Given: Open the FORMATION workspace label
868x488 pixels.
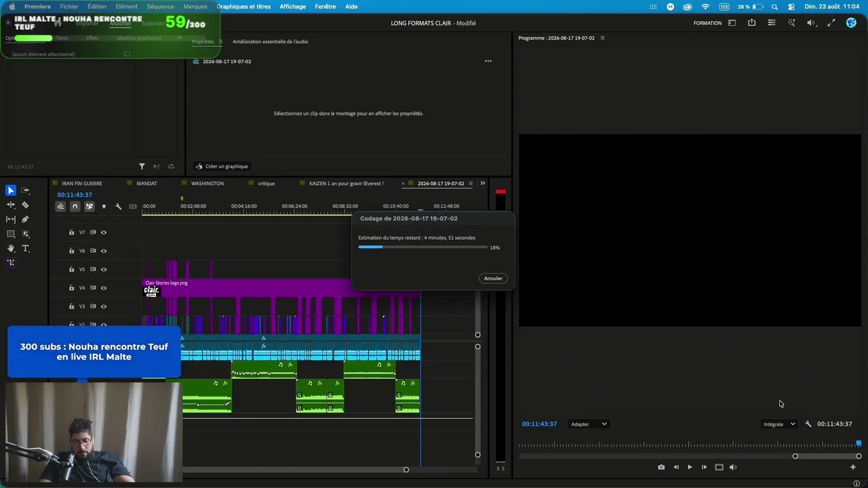Looking at the screenshot, I should point(707,23).
